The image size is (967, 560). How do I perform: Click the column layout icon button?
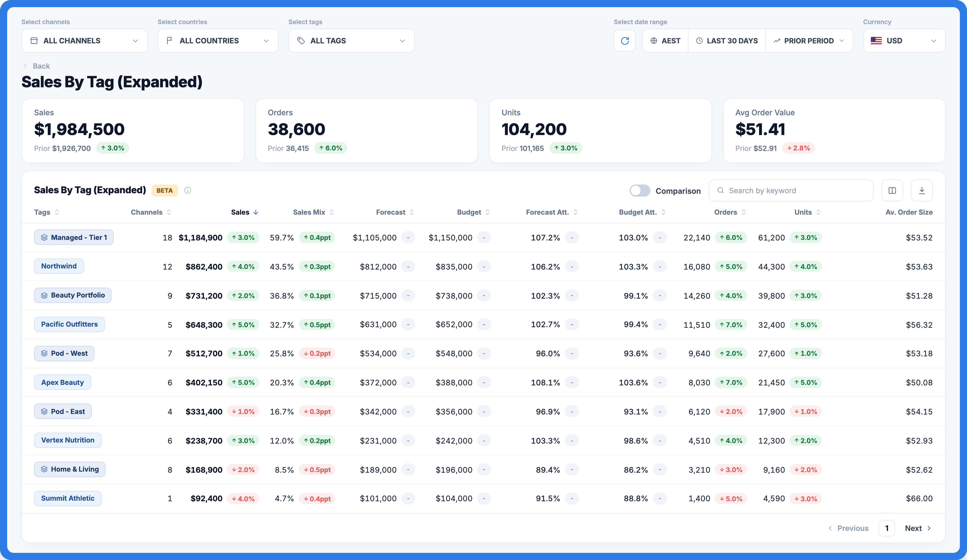[892, 191]
